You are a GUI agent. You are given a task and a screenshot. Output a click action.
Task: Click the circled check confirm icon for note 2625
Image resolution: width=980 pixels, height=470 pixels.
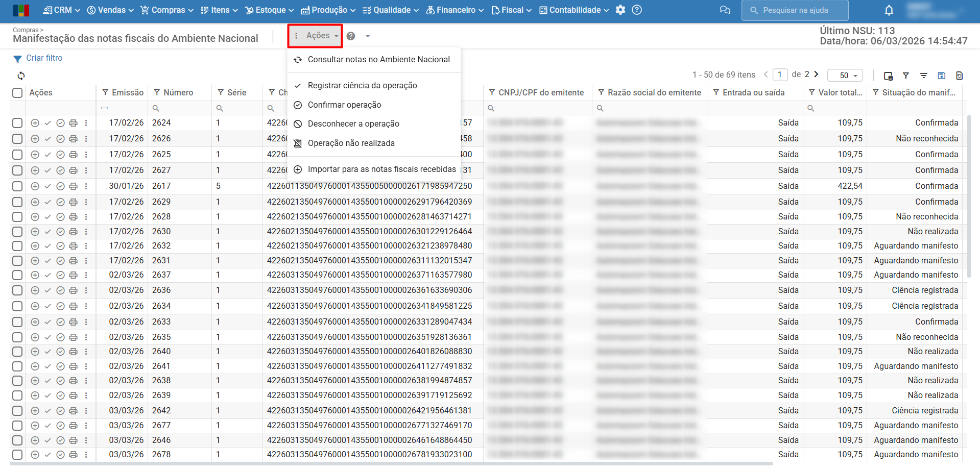point(60,155)
